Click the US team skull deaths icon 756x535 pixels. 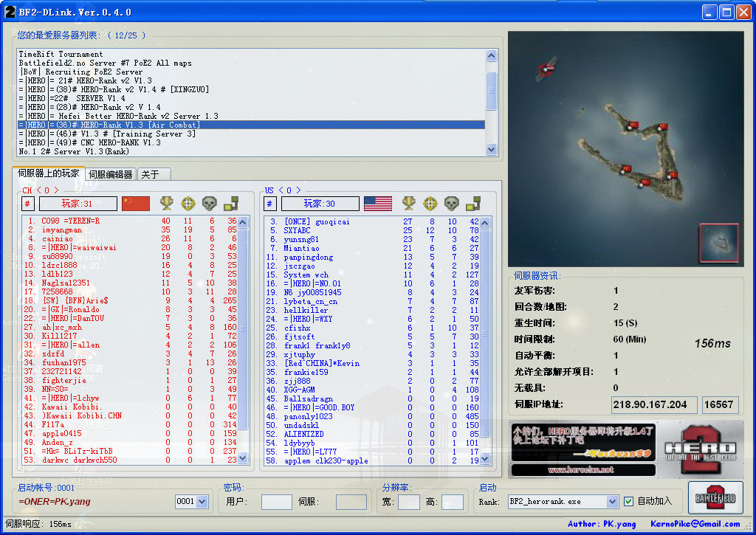coord(452,204)
